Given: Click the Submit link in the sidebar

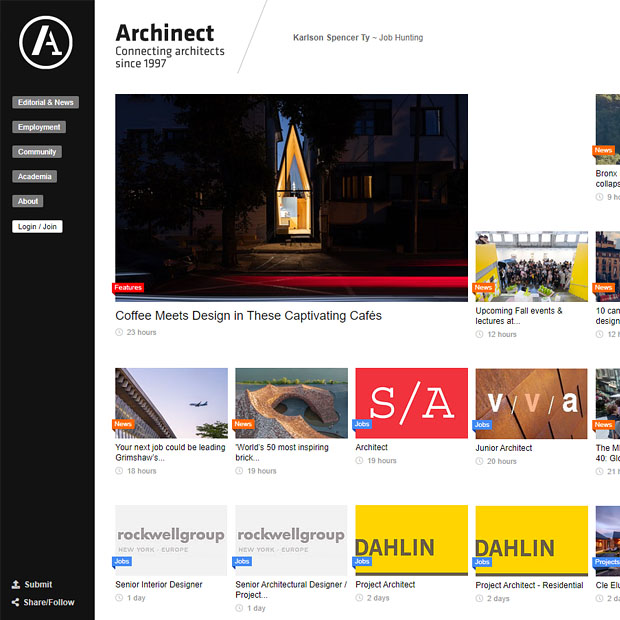Looking at the screenshot, I should 38,584.
